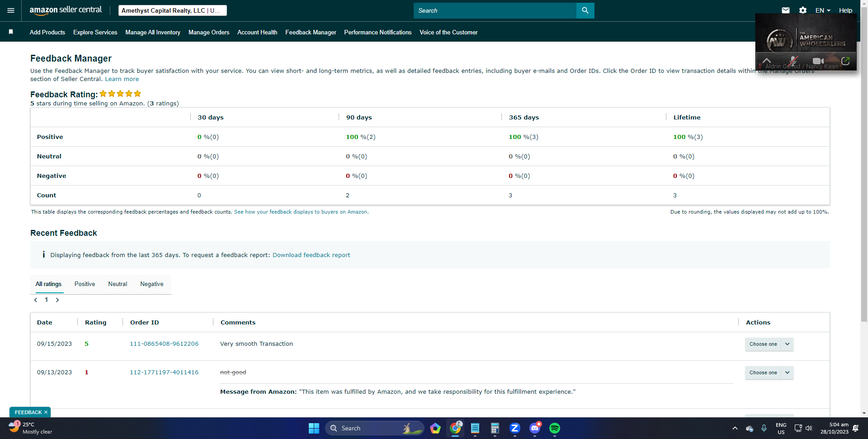Click the 09/15/2023 date cell
The height and width of the screenshot is (439, 868).
coord(54,344)
